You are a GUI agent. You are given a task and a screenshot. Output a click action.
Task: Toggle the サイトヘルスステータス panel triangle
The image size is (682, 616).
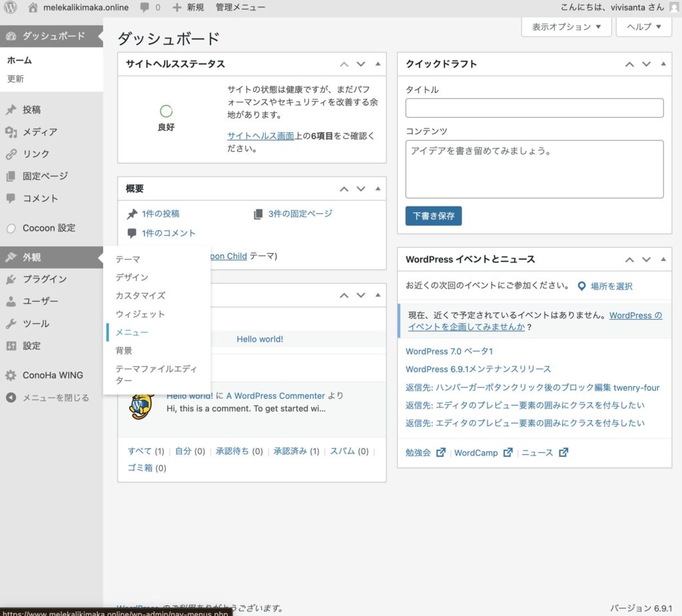click(x=378, y=65)
